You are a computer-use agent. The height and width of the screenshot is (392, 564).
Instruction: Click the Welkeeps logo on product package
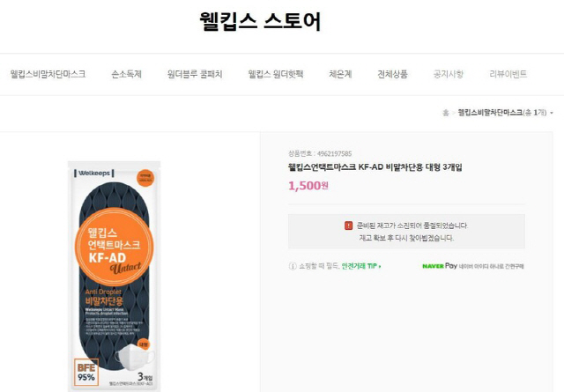[94, 173]
